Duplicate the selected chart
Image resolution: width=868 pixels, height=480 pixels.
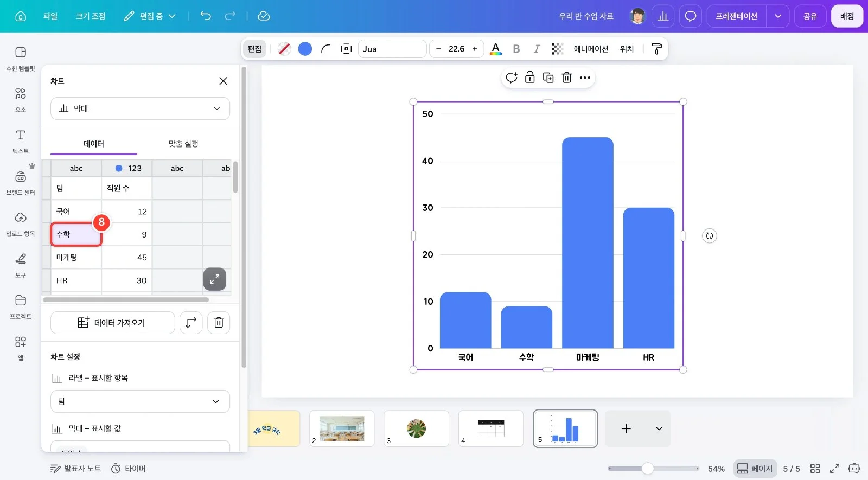coord(548,78)
